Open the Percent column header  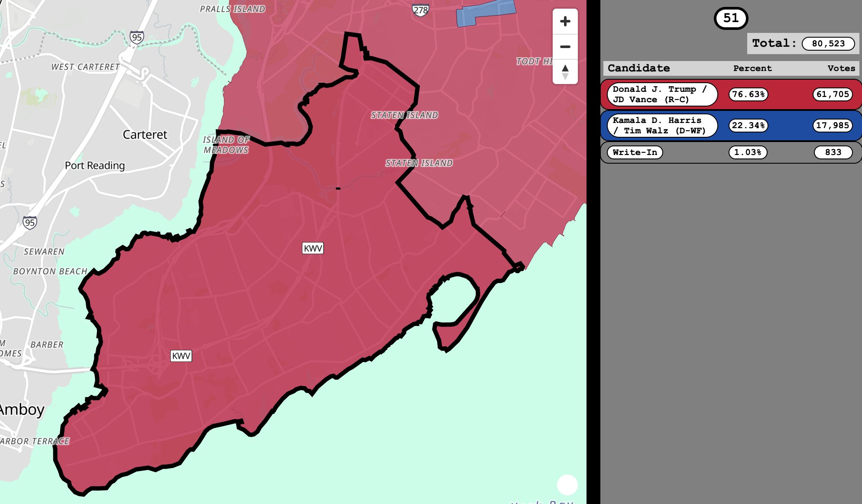[x=752, y=68]
